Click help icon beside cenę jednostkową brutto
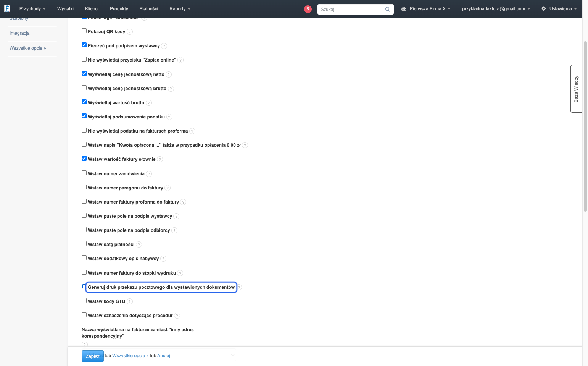Image resolution: width=588 pixels, height=366 pixels. coord(171,89)
